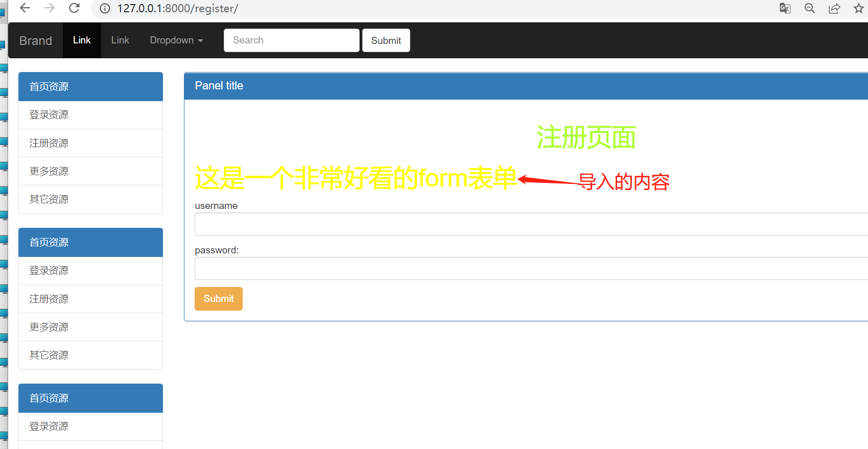The height and width of the screenshot is (449, 868).
Task: Go back using the browser back arrow
Action: (x=25, y=8)
